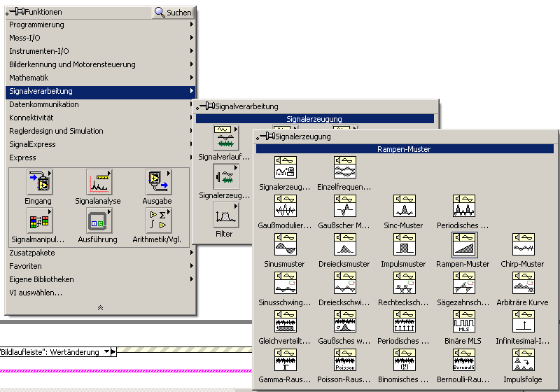
Task: Select the Poisson-Rauschen VI icon
Action: click(345, 360)
